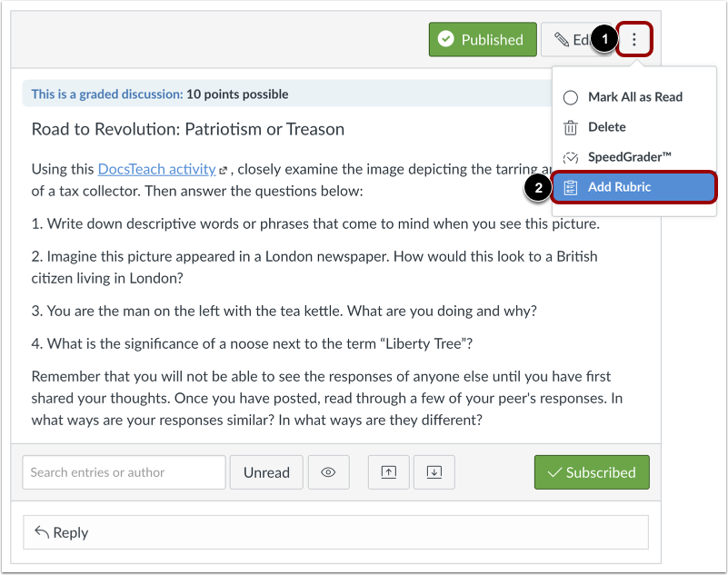Click the Reply box

335,532
